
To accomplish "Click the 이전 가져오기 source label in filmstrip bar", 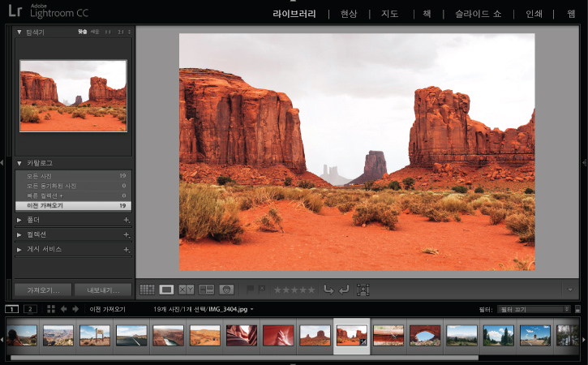I will tap(107, 310).
